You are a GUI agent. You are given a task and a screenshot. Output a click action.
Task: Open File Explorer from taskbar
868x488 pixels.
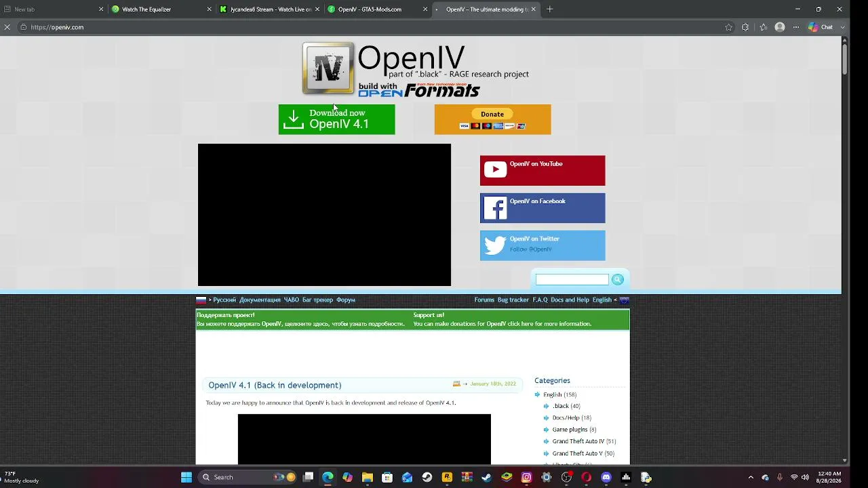(x=368, y=477)
